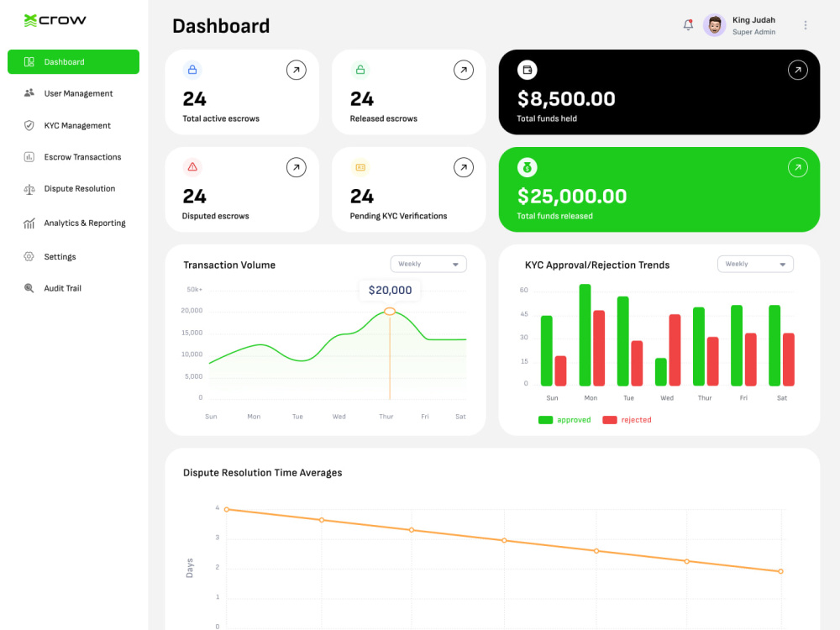Open arrow on Pending KYC Verifications card

click(x=464, y=168)
